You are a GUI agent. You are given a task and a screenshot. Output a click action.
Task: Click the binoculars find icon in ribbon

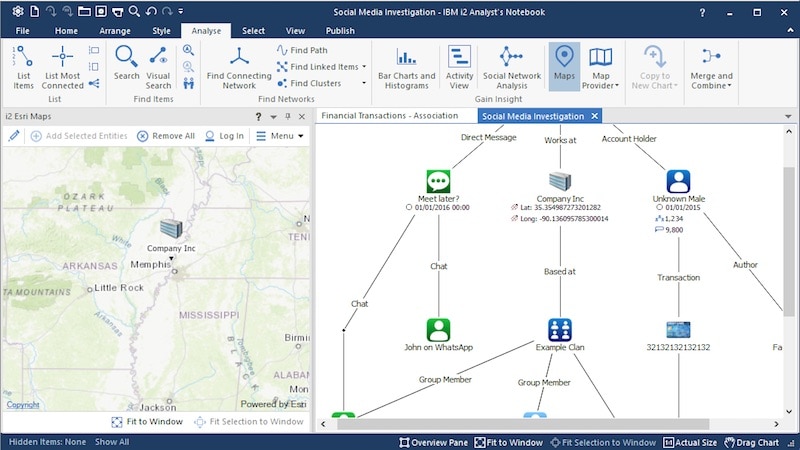(x=188, y=83)
